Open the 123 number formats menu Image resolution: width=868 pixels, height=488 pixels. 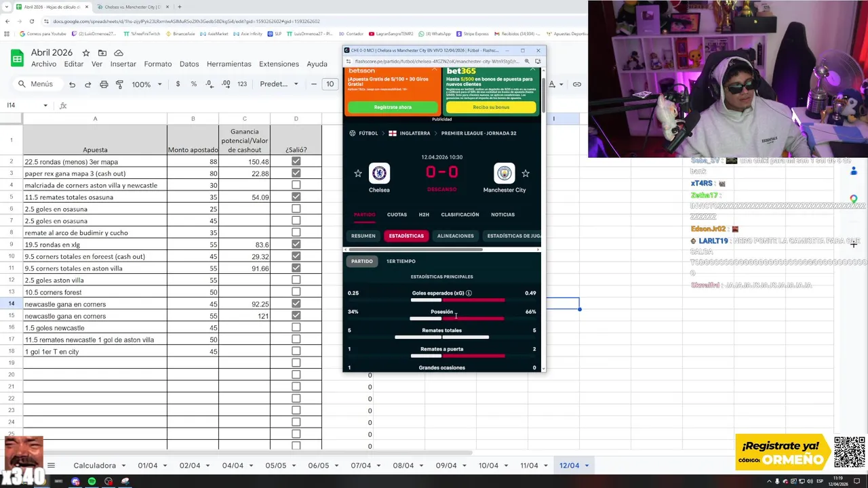[242, 84]
